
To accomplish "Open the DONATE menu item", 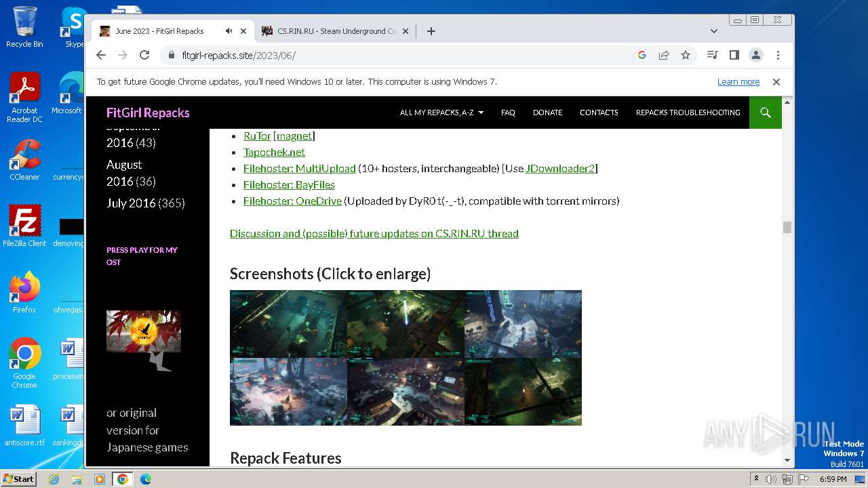I will (x=547, y=113).
